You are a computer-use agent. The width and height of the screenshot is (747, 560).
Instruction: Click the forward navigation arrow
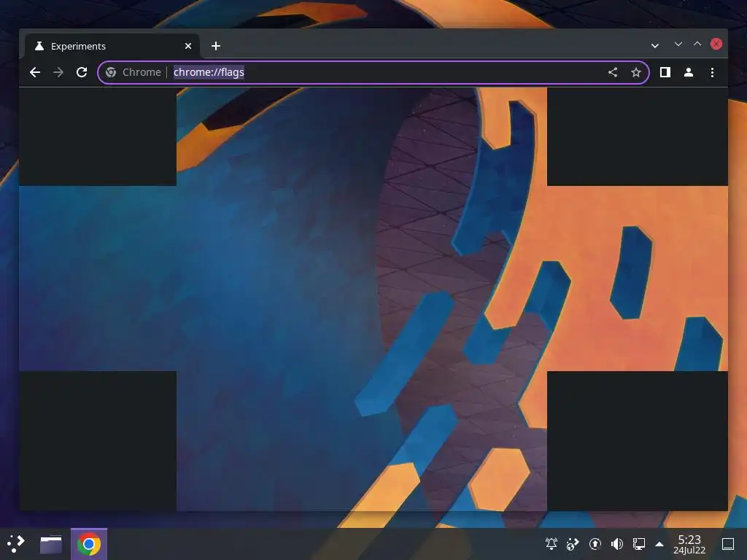pos(58,72)
